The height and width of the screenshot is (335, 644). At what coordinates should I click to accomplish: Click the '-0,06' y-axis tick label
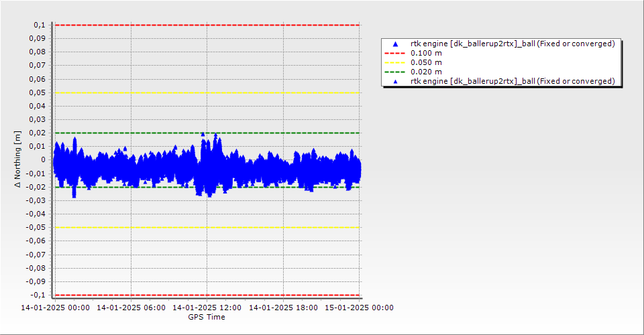click(36, 241)
